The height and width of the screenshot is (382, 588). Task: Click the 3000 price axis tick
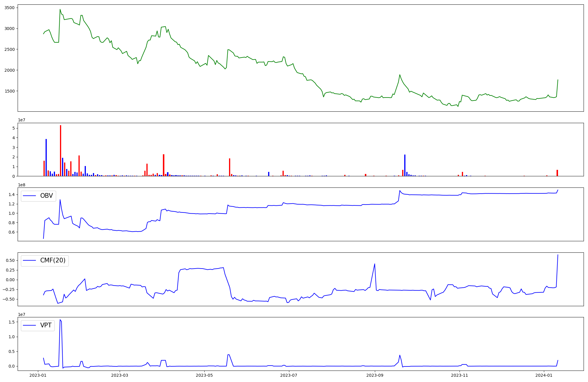click(9, 29)
